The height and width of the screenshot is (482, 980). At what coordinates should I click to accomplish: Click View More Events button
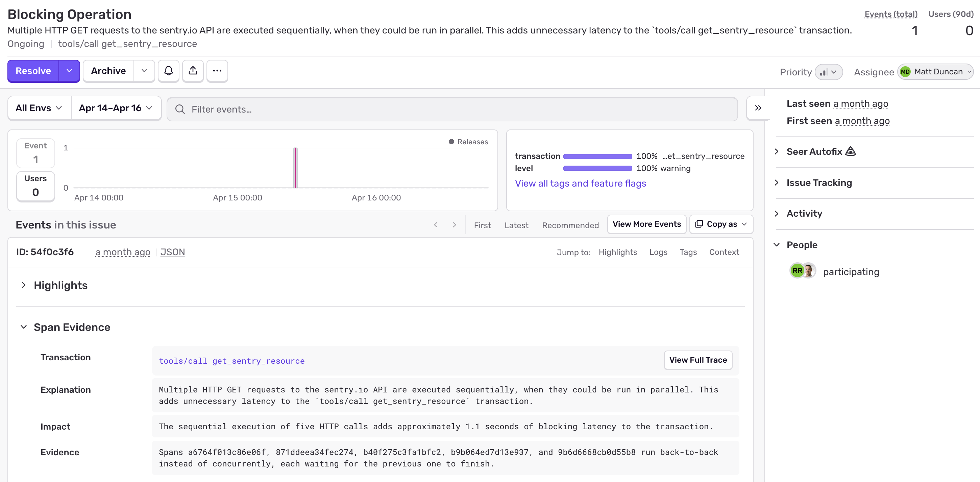pyautogui.click(x=647, y=224)
